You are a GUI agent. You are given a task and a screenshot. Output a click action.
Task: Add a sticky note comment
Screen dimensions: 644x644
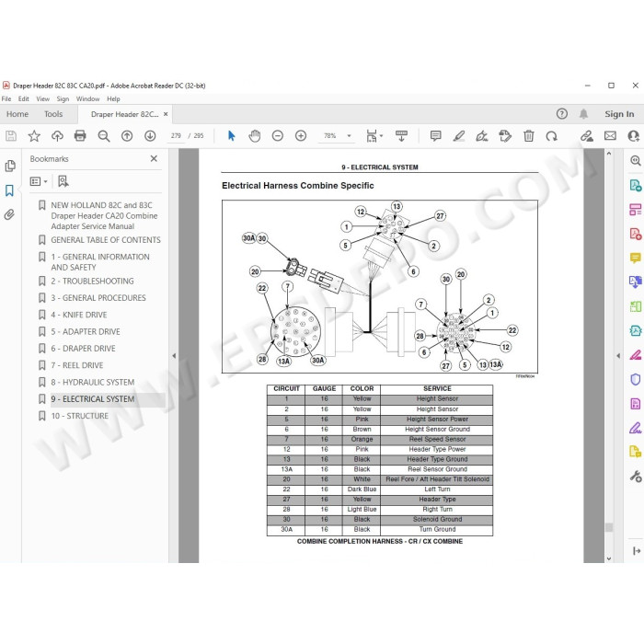coord(435,135)
